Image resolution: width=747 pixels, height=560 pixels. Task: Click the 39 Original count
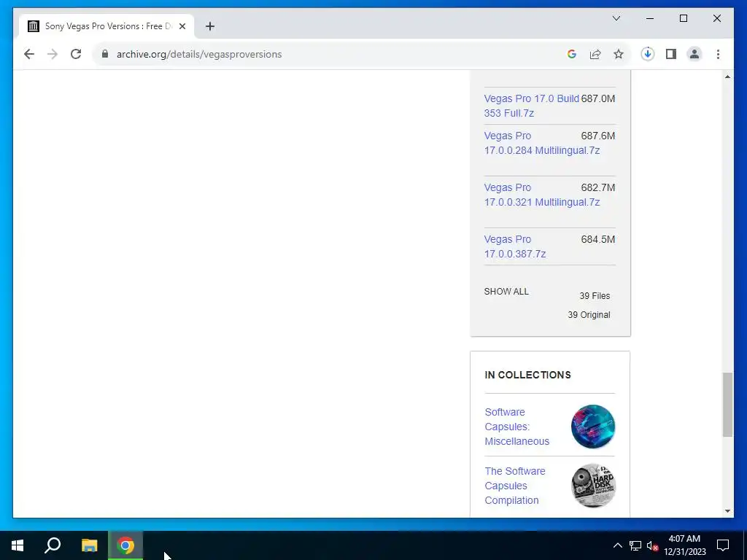pos(589,315)
